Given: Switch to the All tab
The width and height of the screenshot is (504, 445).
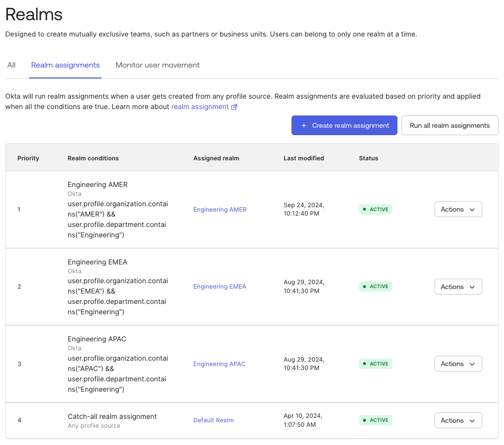Looking at the screenshot, I should (x=11, y=65).
